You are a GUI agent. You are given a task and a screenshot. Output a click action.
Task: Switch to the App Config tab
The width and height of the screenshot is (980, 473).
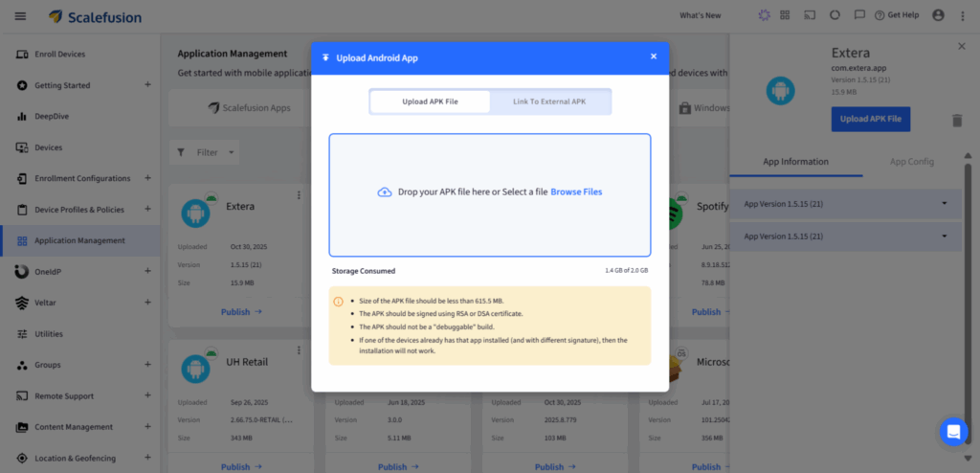[x=911, y=162]
